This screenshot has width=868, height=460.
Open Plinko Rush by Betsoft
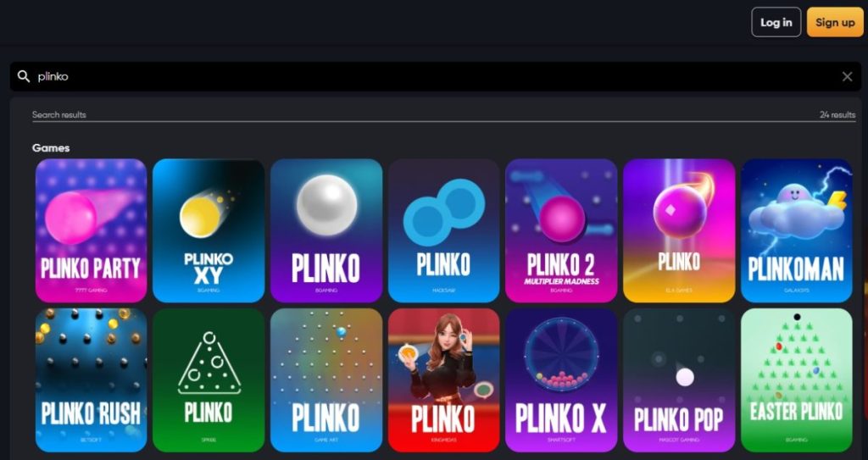[x=91, y=380]
